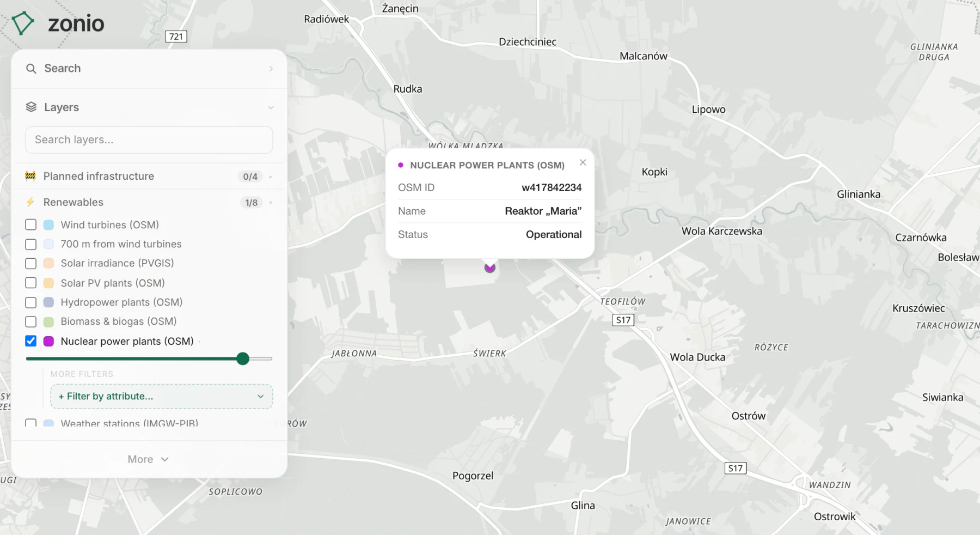Click the S17 road shield near Wandzin

tap(736, 468)
